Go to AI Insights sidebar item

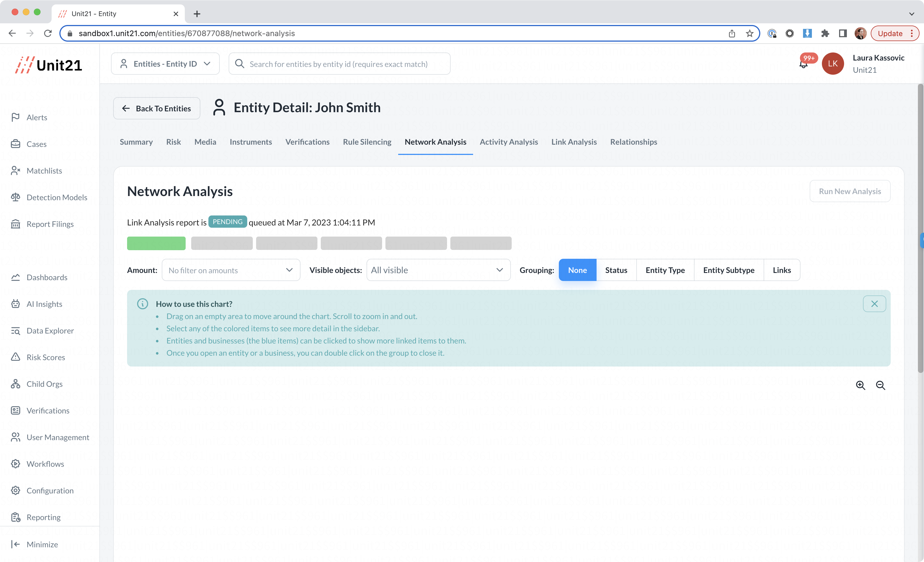pos(44,304)
